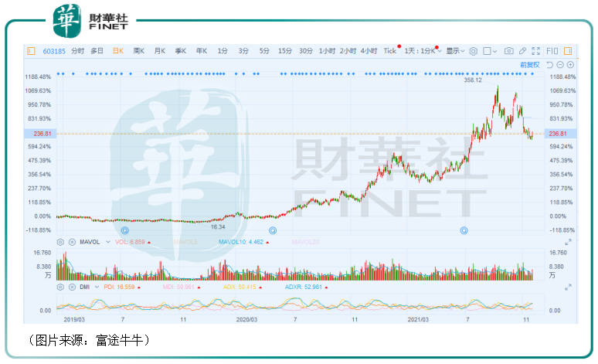Select the 年K period tab
The image size is (598, 364).
point(202,51)
